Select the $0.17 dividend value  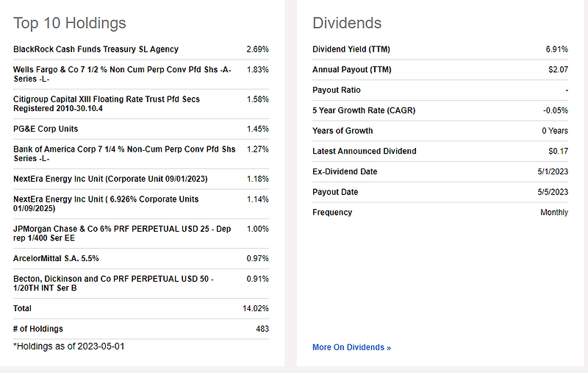tap(558, 152)
